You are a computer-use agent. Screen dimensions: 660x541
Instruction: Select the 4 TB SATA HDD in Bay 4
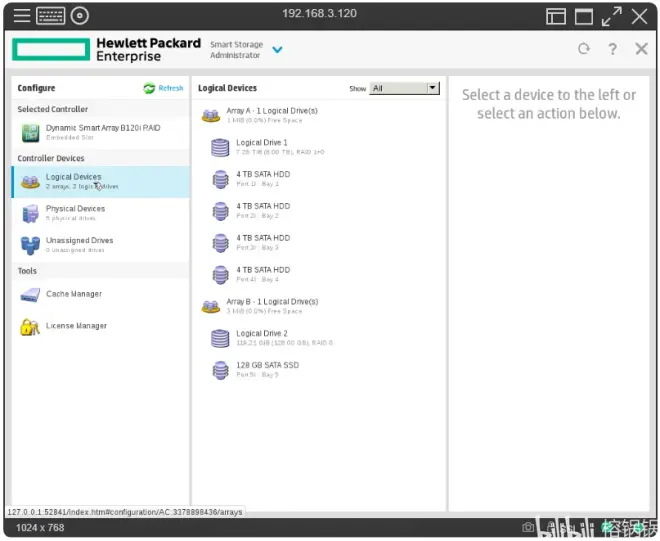(x=319, y=274)
